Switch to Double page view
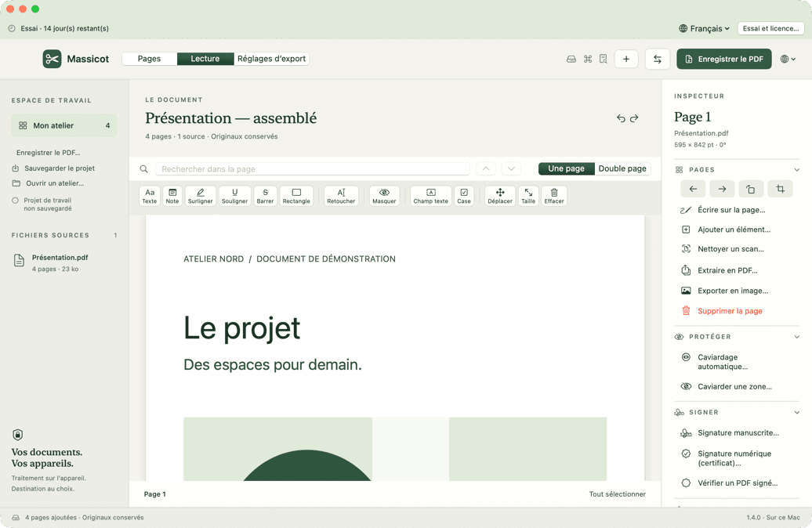This screenshot has height=528, width=812. 622,168
